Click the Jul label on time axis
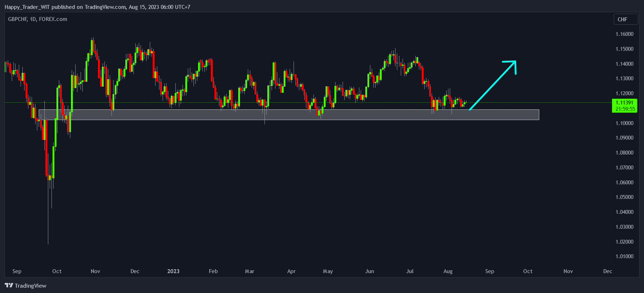 (410, 271)
